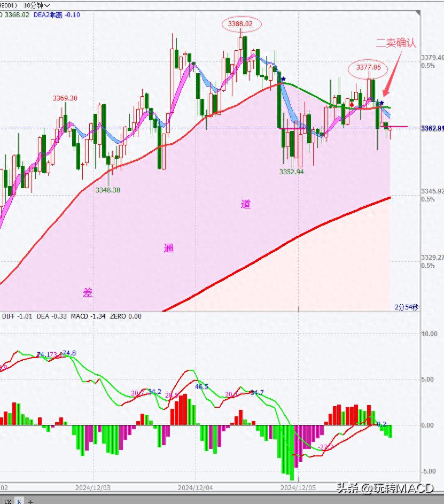This screenshot has height=504, width=444.
Task: Click the ZERO 0.00 readout
Action: click(x=126, y=316)
